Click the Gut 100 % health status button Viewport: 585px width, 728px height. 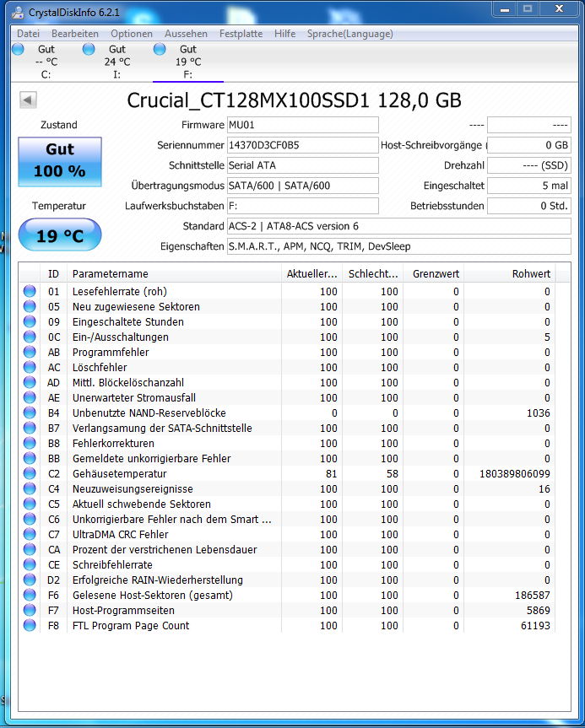60,162
